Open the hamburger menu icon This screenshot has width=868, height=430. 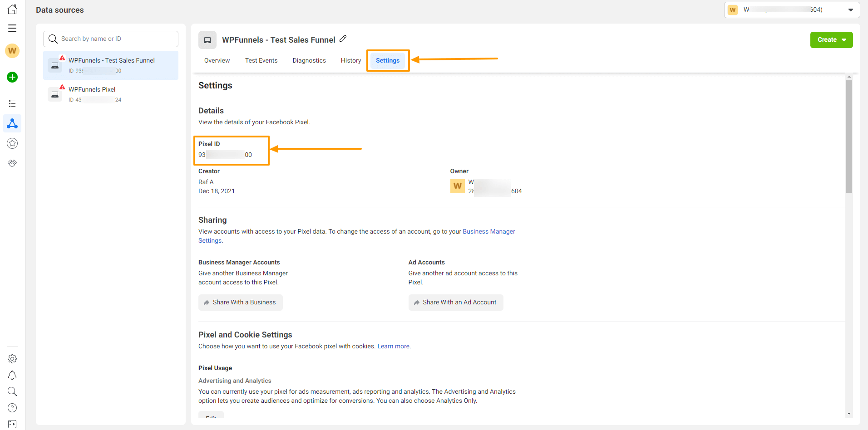12,28
